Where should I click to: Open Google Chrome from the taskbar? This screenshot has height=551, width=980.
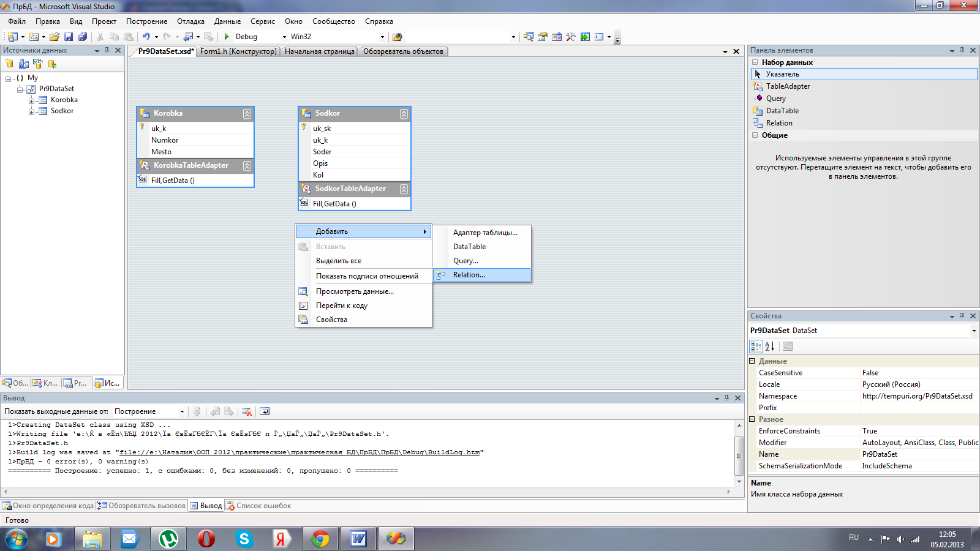[x=320, y=539]
